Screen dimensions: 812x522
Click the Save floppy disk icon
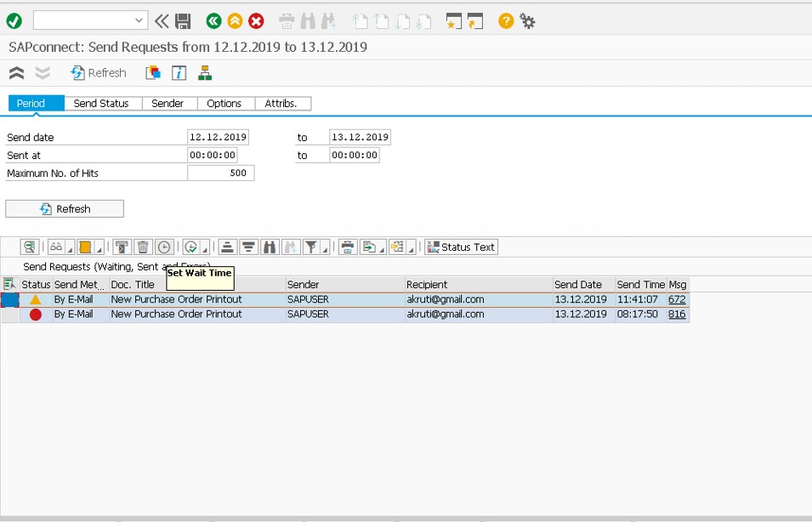[183, 21]
